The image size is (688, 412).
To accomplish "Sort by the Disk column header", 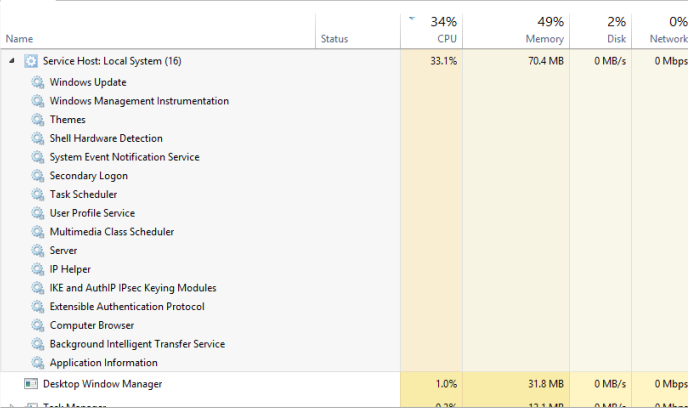I will tap(613, 30).
